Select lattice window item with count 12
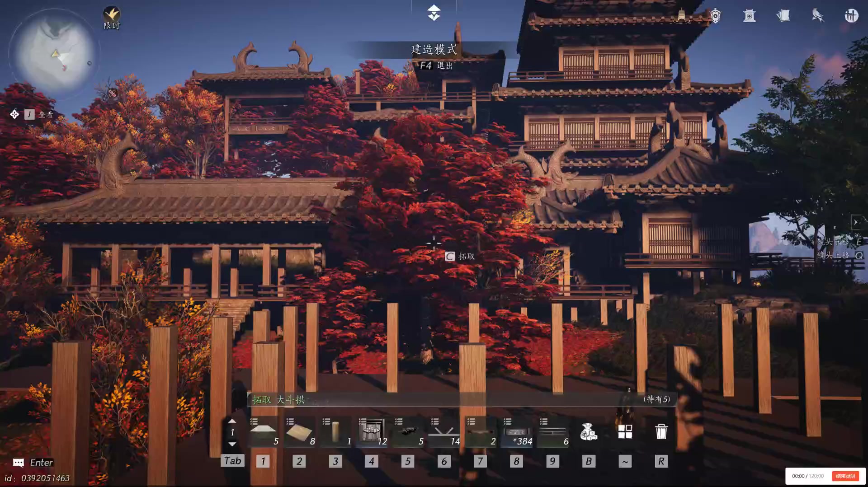Image resolution: width=868 pixels, height=487 pixels. coord(372,432)
